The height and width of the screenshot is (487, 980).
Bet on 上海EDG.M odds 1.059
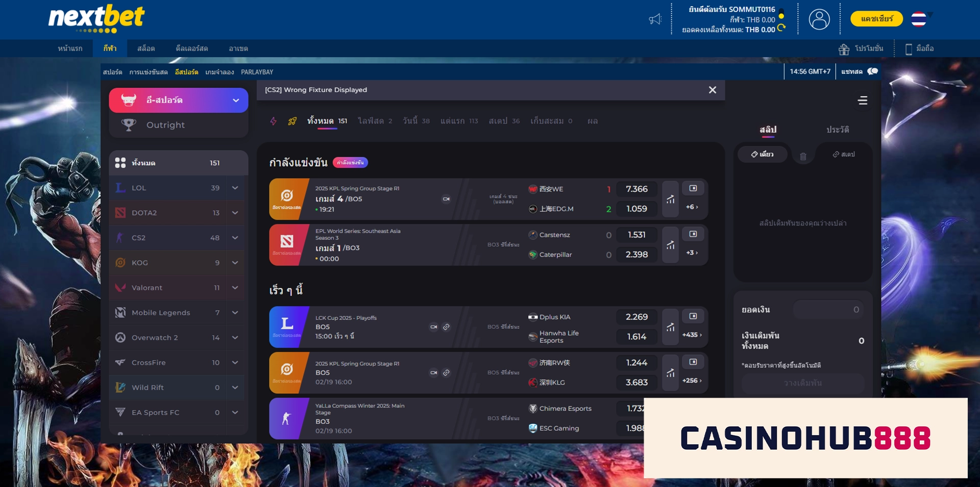coord(636,209)
